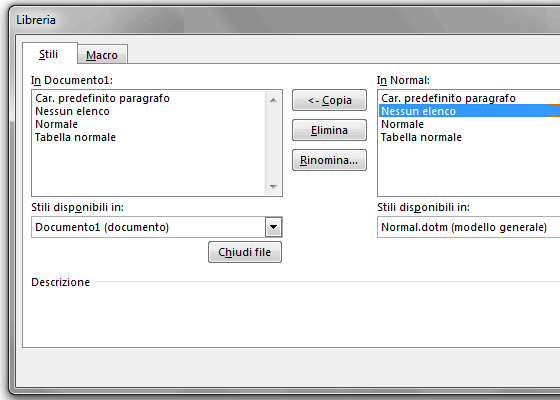Screen dimensions: 560x400
Task: Click the Elimina button
Action: 329,130
